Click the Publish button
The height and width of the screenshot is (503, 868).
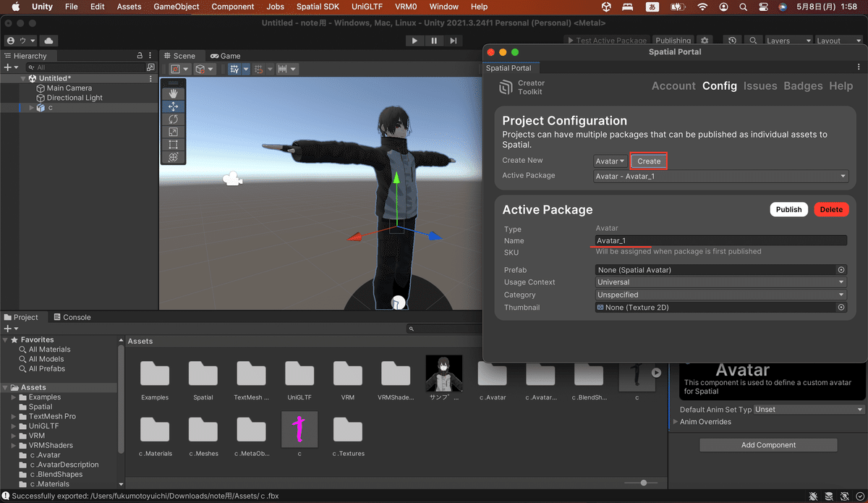coord(788,209)
